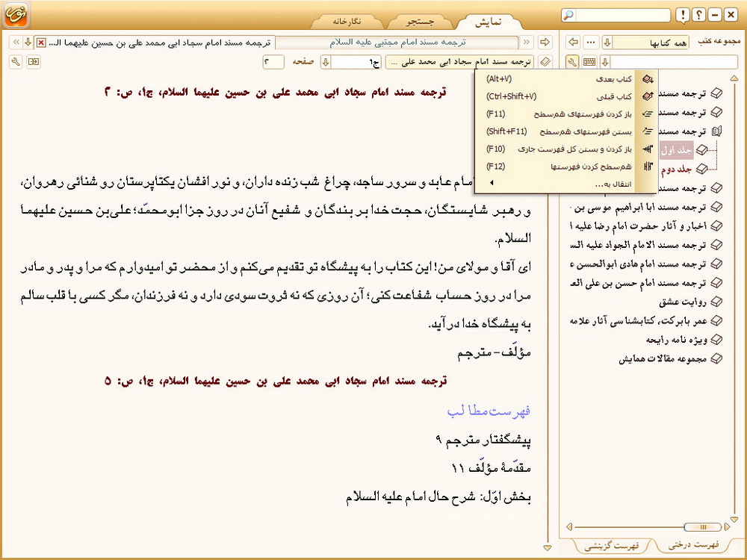Click the right arrow navigation button

(545, 43)
